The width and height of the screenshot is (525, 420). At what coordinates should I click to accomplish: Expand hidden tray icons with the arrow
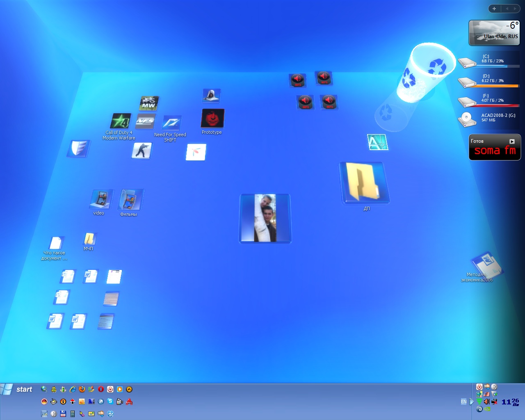click(472, 402)
